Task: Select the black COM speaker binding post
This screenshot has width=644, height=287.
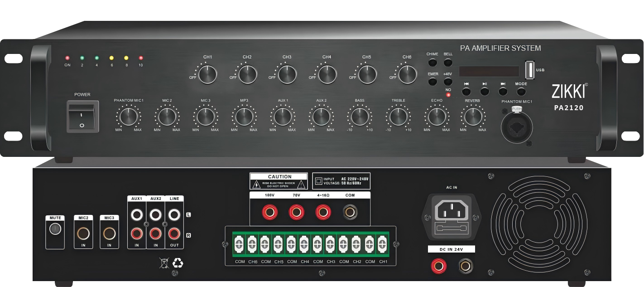Action: point(349,211)
